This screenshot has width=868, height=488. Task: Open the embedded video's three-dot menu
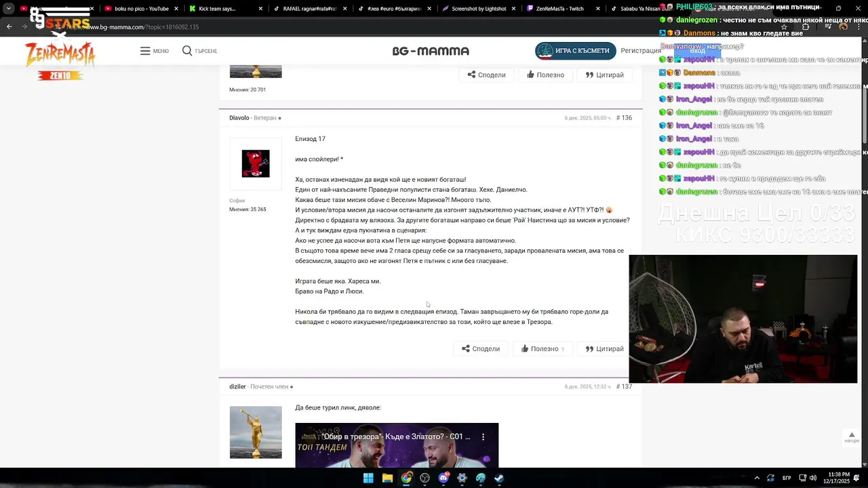coord(484,437)
